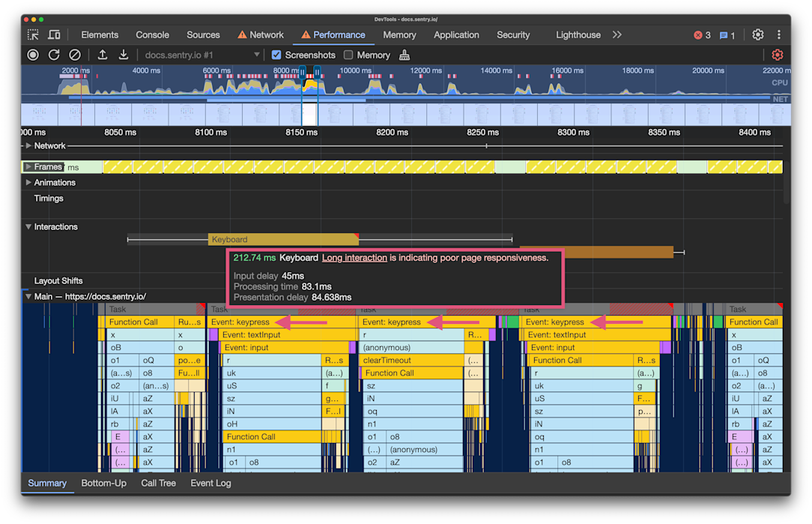812x524 pixels.
Task: Start recording with the record button
Action: [33, 55]
